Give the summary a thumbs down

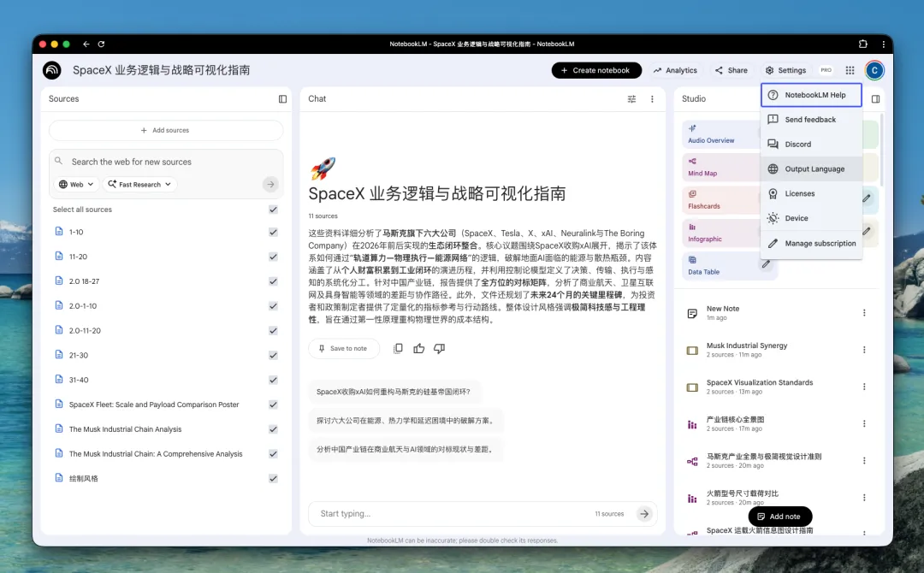tap(440, 349)
